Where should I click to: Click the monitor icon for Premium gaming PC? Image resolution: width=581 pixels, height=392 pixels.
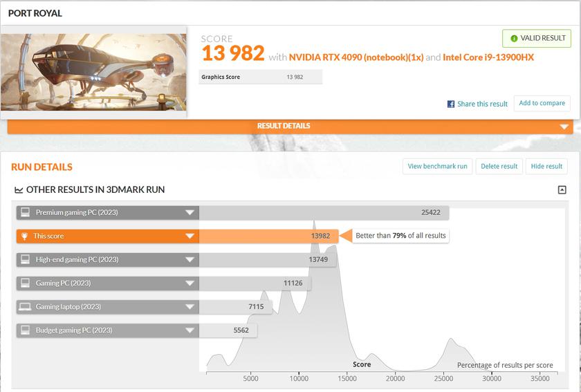click(24, 212)
